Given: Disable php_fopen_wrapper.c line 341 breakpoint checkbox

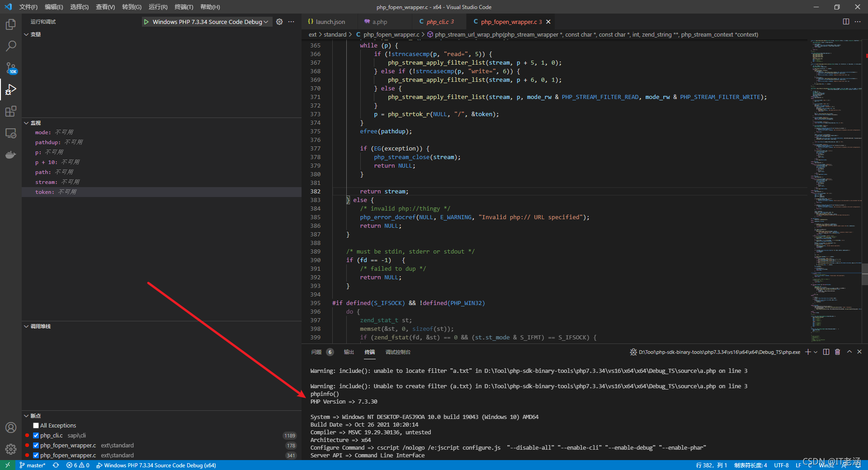Looking at the screenshot, I should coord(36,456).
